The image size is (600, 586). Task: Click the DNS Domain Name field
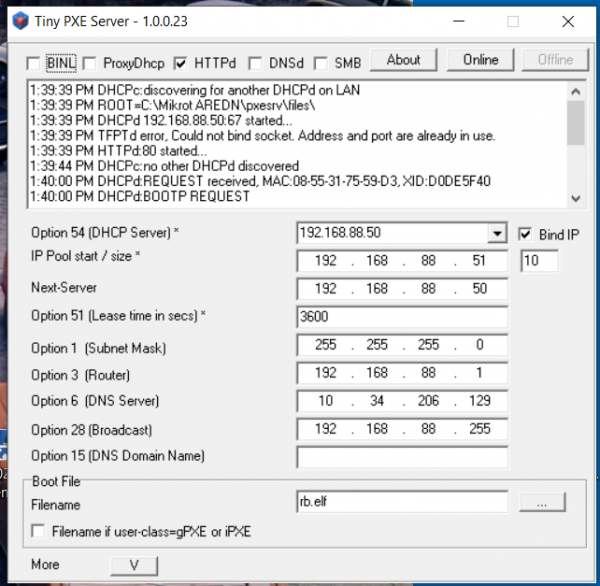[402, 457]
